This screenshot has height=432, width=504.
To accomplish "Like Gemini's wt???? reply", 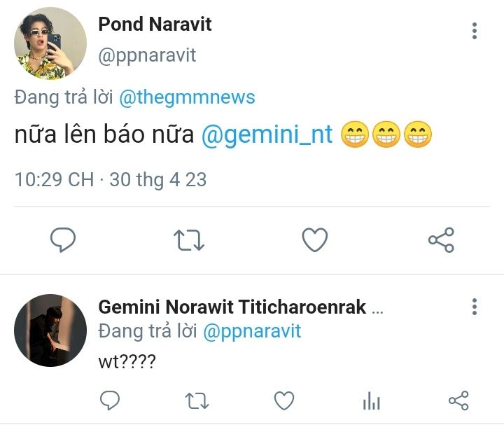I will (284, 400).
